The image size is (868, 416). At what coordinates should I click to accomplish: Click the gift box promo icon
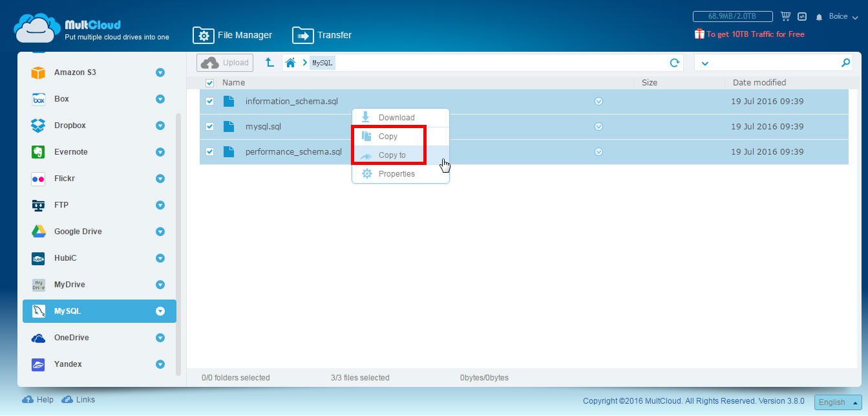point(699,34)
